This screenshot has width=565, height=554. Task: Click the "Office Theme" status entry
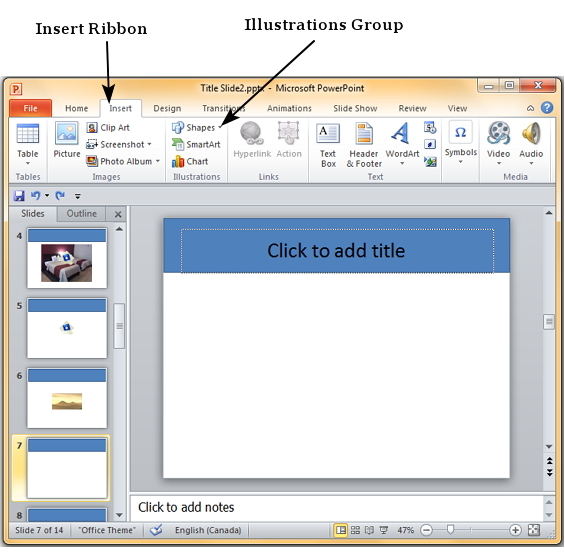(x=107, y=530)
